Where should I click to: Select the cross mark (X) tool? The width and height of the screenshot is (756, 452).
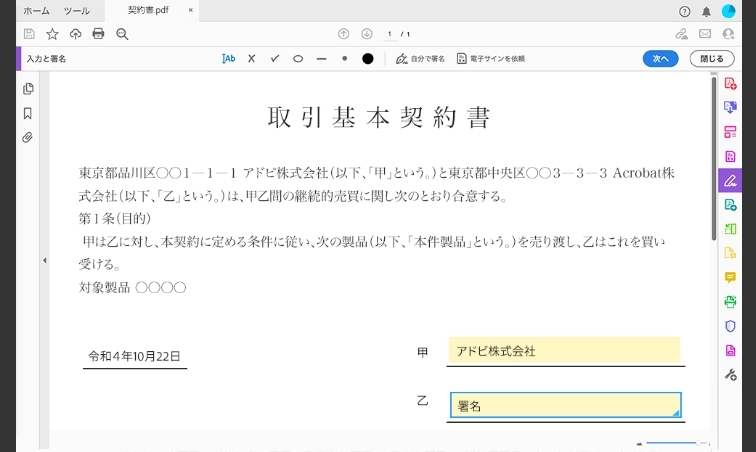pyautogui.click(x=252, y=59)
